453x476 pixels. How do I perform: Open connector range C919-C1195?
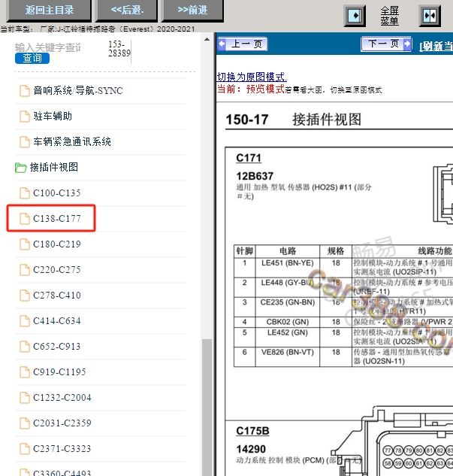59,372
